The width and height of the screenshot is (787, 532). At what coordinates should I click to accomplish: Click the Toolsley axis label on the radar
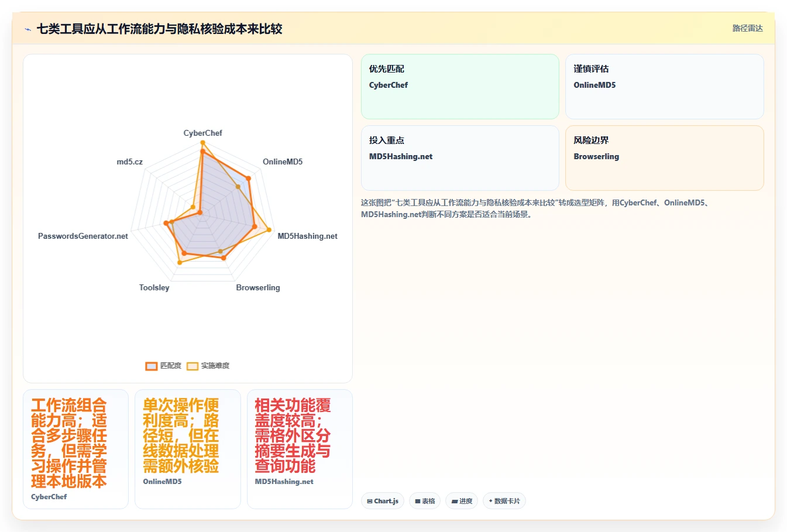click(154, 287)
